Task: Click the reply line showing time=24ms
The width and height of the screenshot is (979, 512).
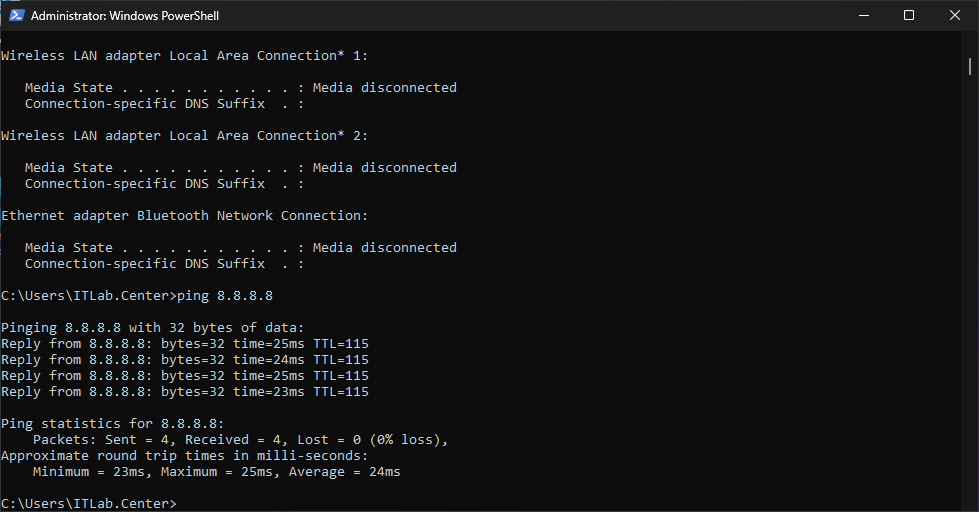Action: pyautogui.click(x=185, y=360)
